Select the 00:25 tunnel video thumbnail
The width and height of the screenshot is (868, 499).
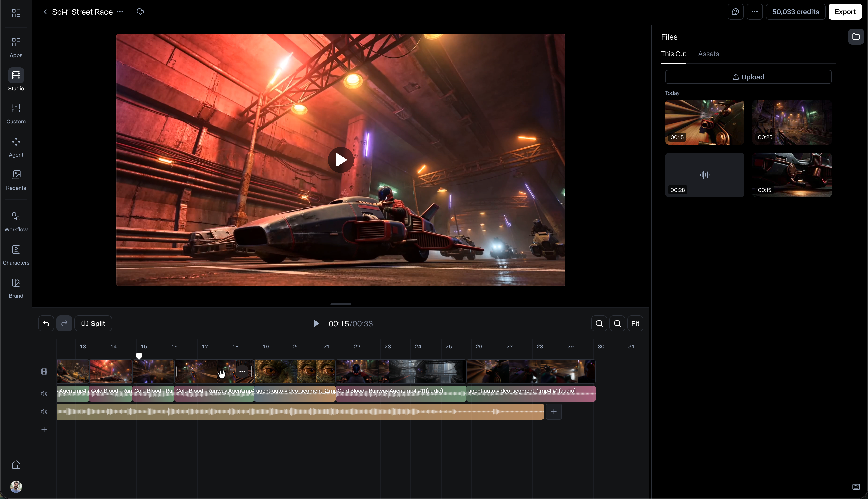pyautogui.click(x=792, y=122)
